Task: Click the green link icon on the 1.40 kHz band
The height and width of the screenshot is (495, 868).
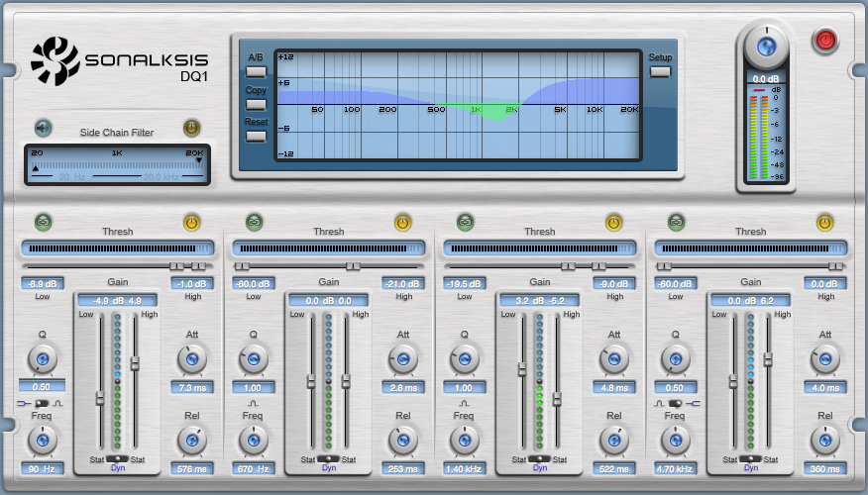Action: pyautogui.click(x=465, y=222)
